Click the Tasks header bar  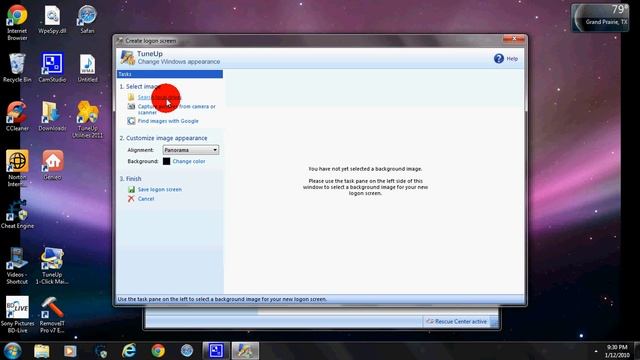(x=169, y=74)
